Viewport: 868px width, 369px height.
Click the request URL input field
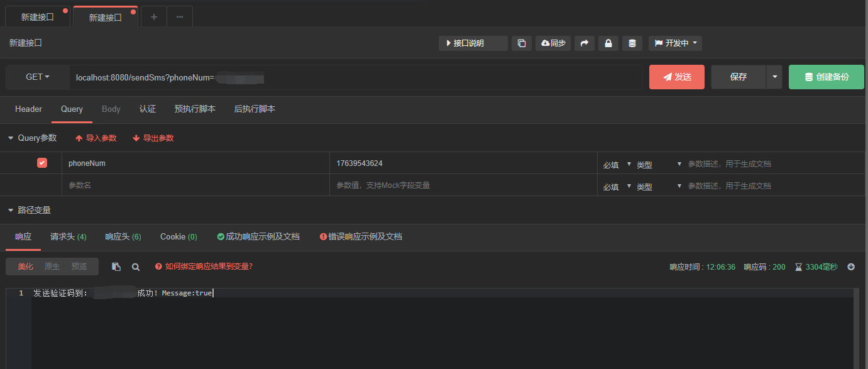pyautogui.click(x=356, y=77)
